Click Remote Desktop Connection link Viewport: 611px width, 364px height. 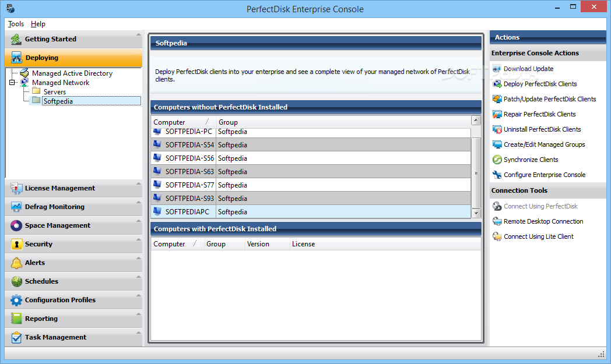543,221
